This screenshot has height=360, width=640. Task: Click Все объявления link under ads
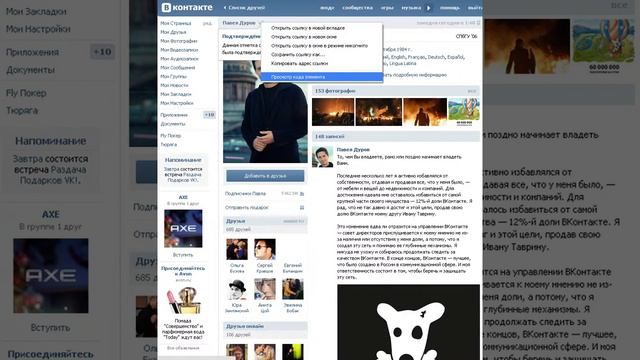[183, 348]
